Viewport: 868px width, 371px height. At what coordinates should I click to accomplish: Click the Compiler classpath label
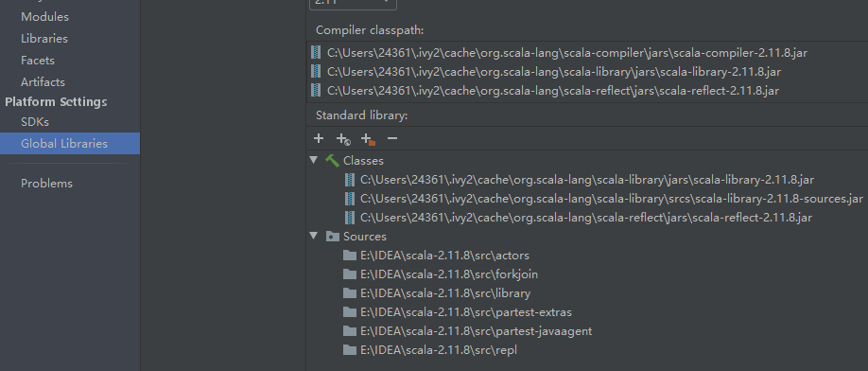click(x=370, y=30)
